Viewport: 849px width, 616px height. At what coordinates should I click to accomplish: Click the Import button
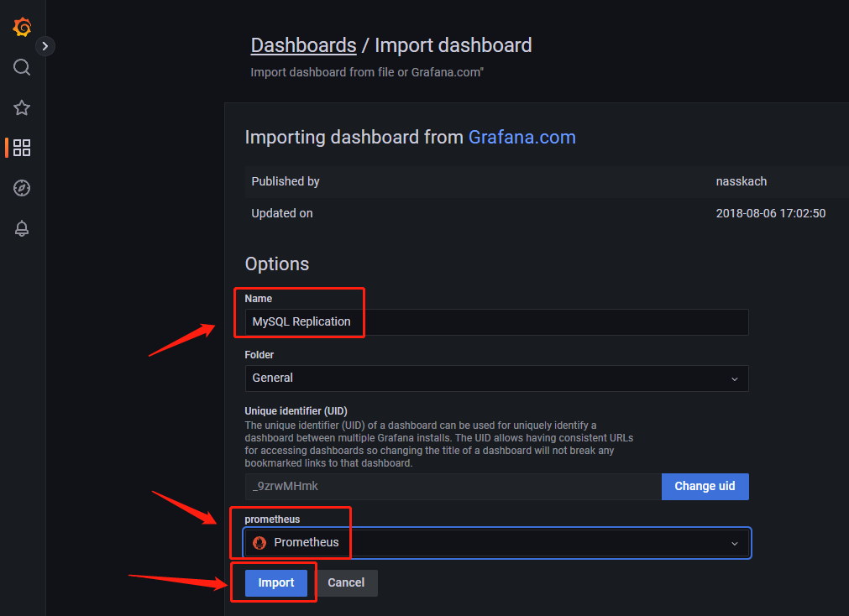(x=276, y=583)
